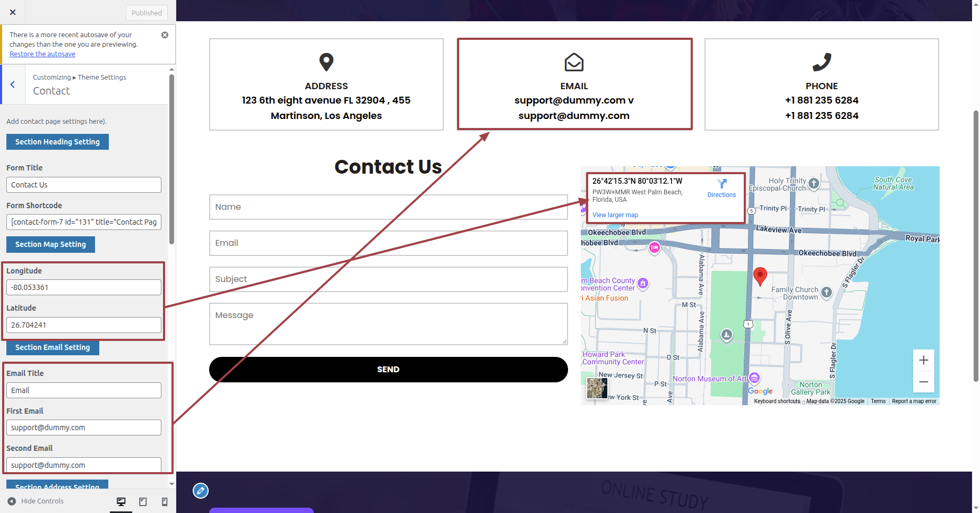980x513 pixels.
Task: Zoom in on the Google map
Action: [923, 360]
